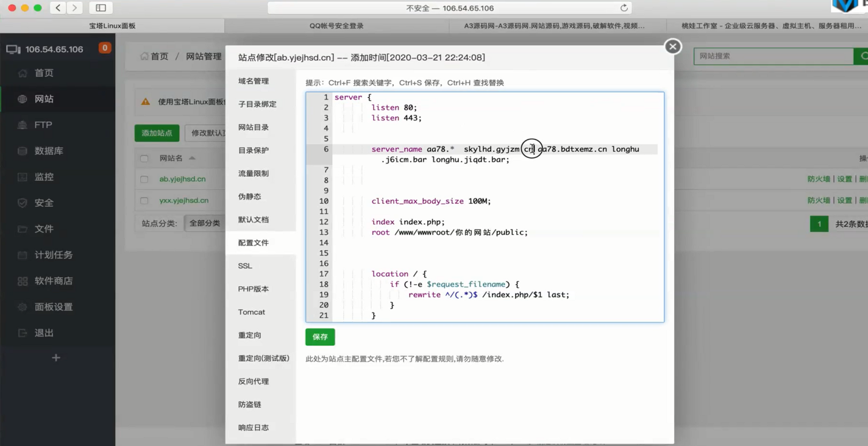The image size is (868, 446).
Task: Open the 数据库 database icon
Action: (x=23, y=151)
